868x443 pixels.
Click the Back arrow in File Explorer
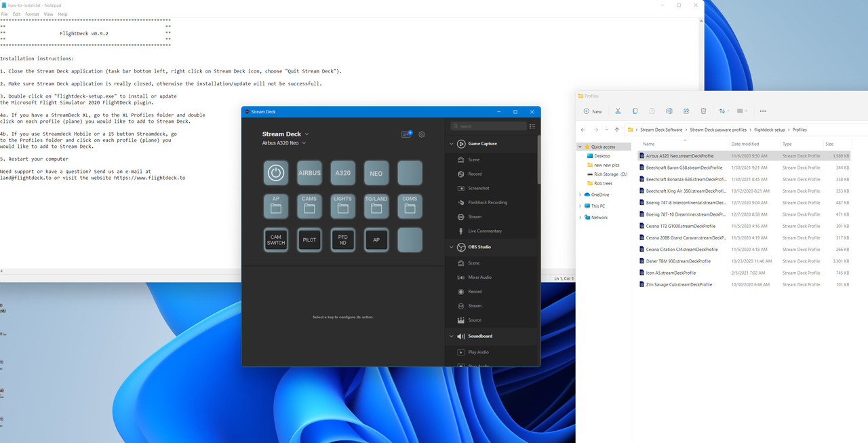[583, 130]
